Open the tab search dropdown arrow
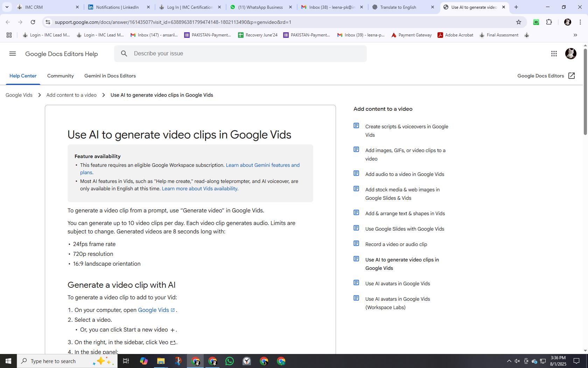This screenshot has height=368, width=588. tap(7, 7)
